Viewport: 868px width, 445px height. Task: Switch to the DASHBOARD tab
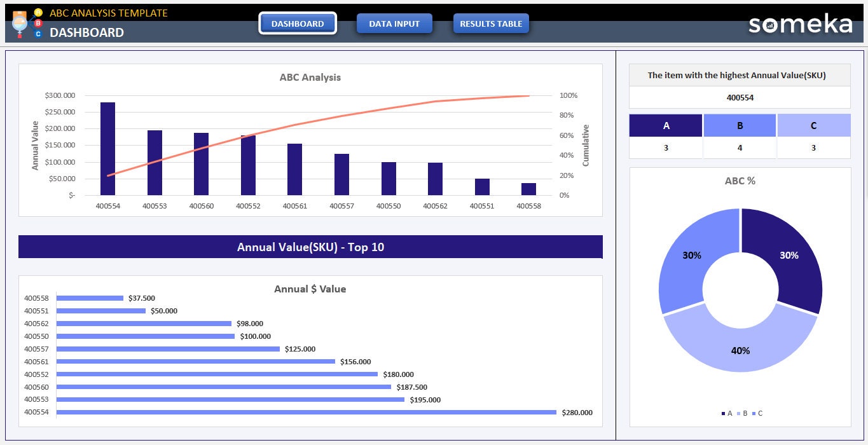click(x=298, y=23)
